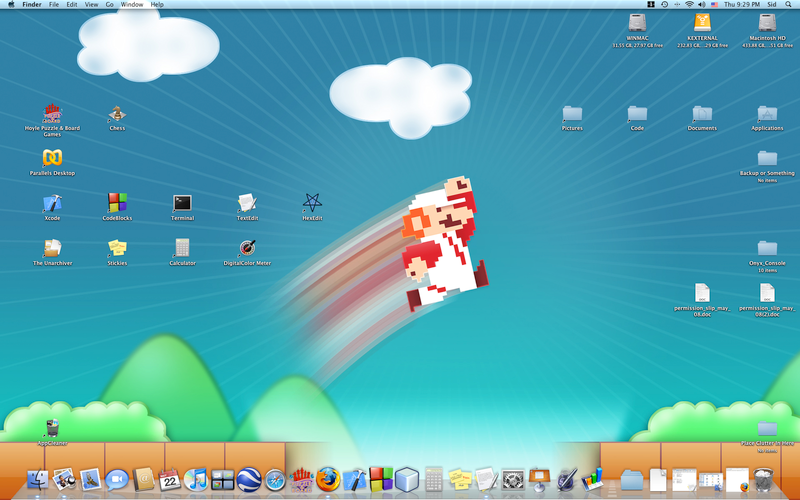Open the DigitalColor Meter icon

[x=247, y=248]
